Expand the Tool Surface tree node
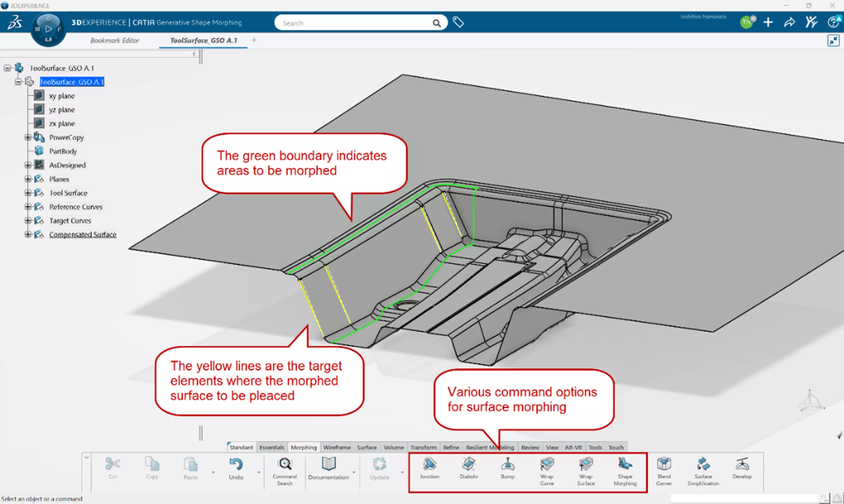Screen dimensions: 844x504 coord(28,193)
